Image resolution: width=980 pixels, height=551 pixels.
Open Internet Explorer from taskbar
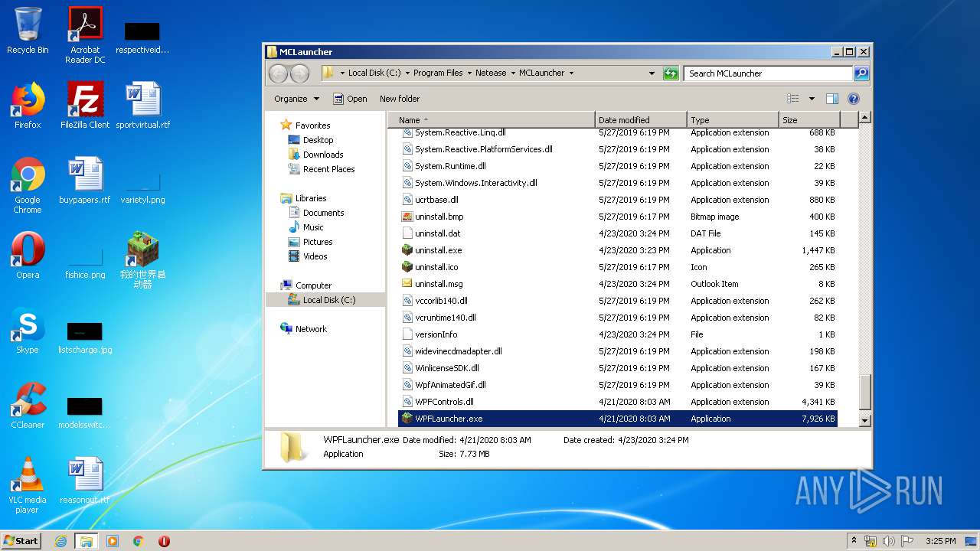pos(60,541)
